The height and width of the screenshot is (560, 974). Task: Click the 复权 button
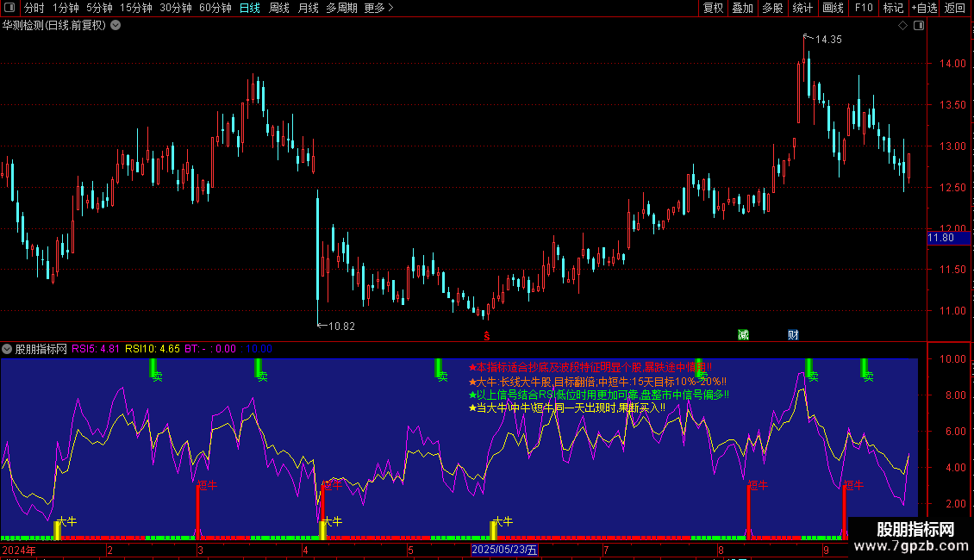pyautogui.click(x=713, y=8)
